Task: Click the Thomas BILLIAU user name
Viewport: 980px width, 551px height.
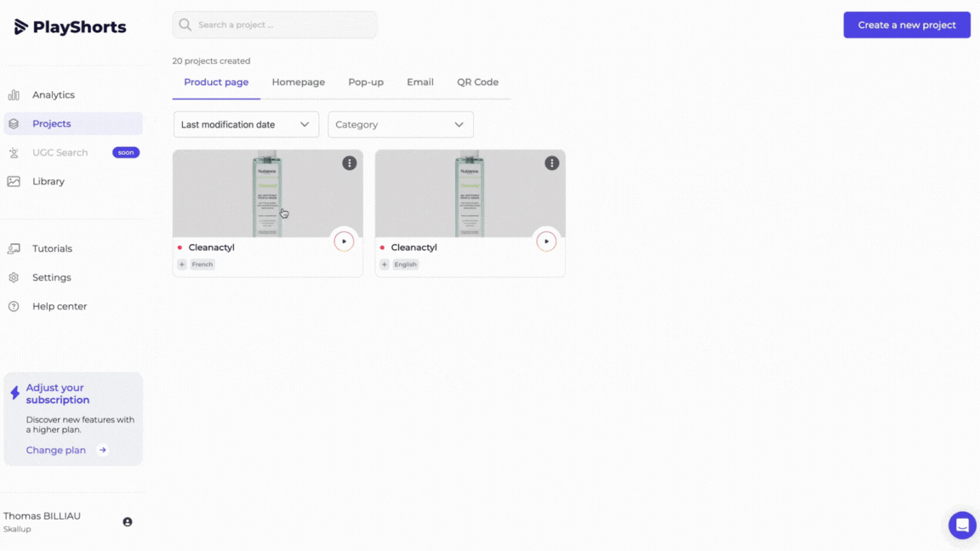Action: click(x=42, y=516)
